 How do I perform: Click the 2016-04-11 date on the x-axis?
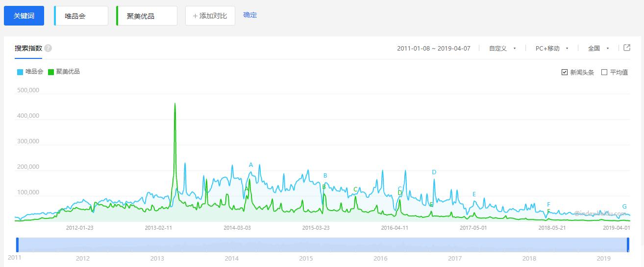coord(395,228)
